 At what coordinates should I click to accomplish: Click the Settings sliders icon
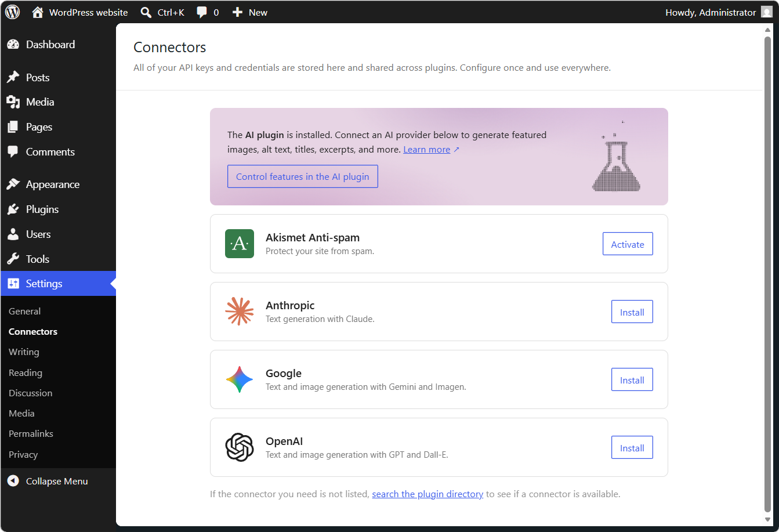pos(13,284)
